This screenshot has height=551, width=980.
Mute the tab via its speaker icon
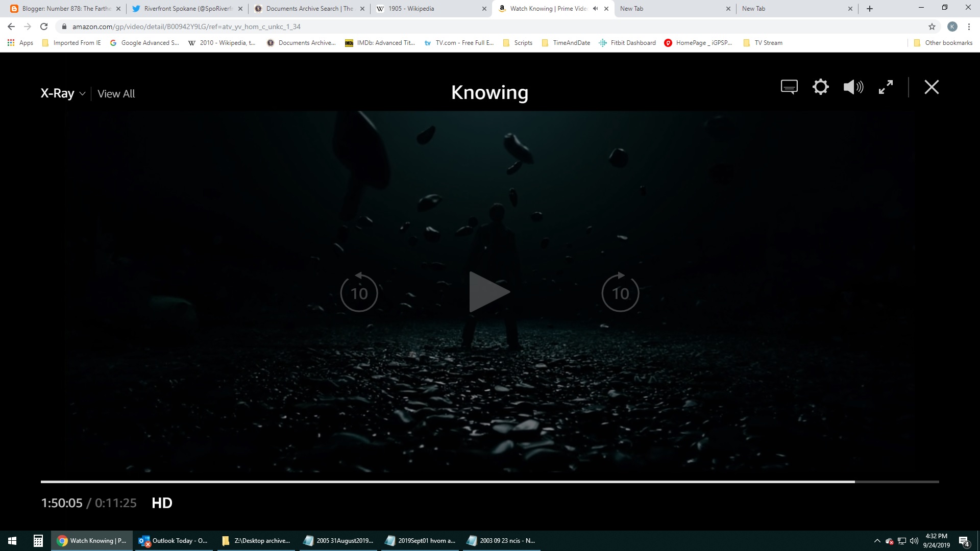pyautogui.click(x=595, y=9)
